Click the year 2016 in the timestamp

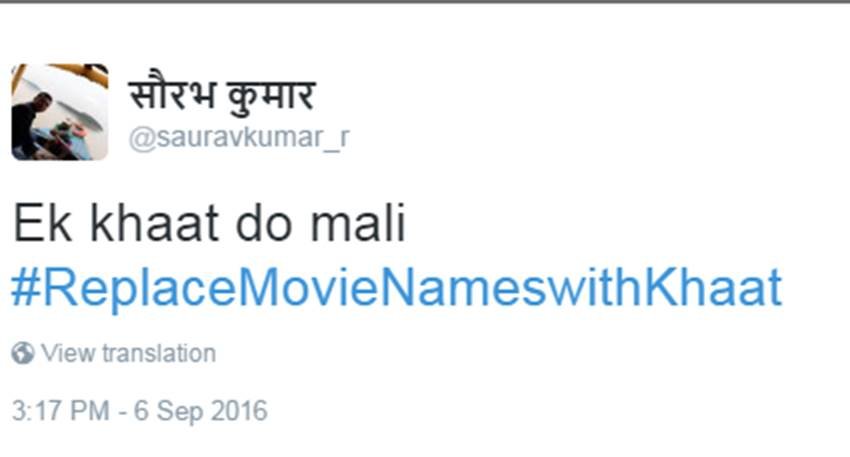click(x=239, y=410)
